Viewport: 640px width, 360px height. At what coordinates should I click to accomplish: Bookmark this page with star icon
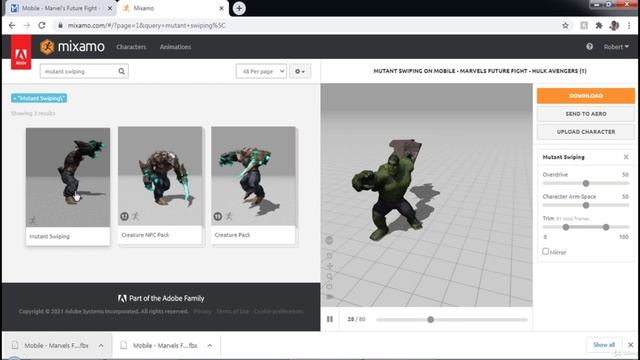565,25
